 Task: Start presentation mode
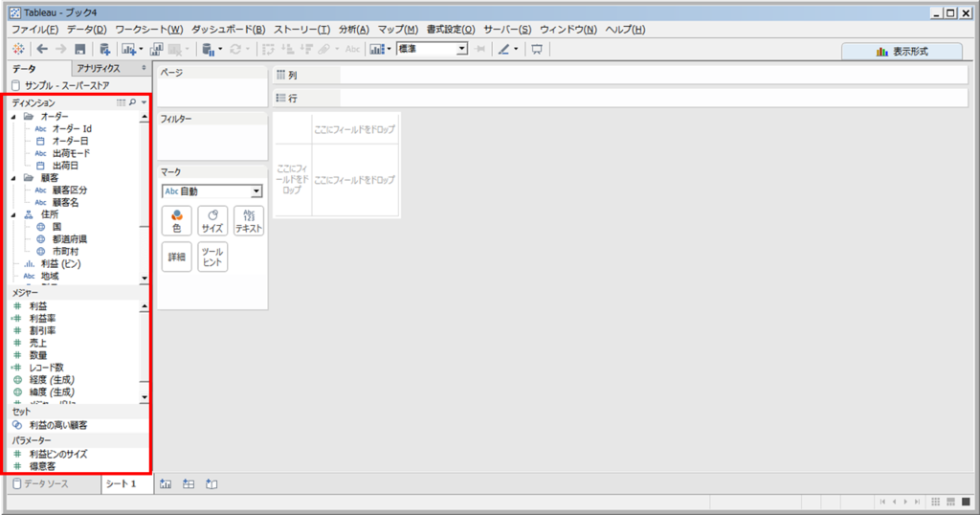point(537,49)
